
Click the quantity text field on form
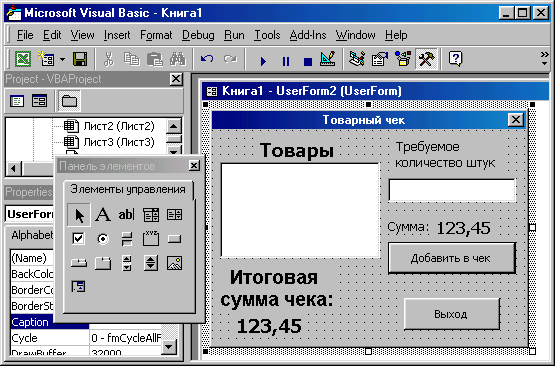pyautogui.click(x=452, y=190)
